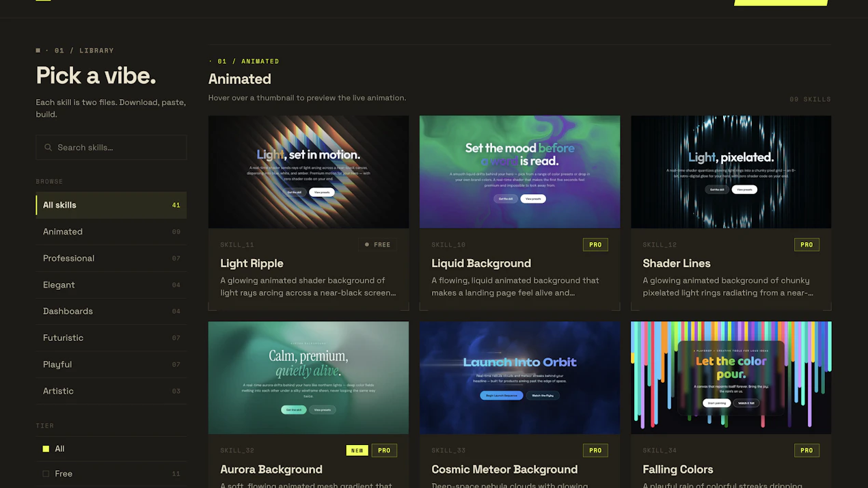Click the yellow button at top right
This screenshot has width=868, height=488.
point(781,3)
